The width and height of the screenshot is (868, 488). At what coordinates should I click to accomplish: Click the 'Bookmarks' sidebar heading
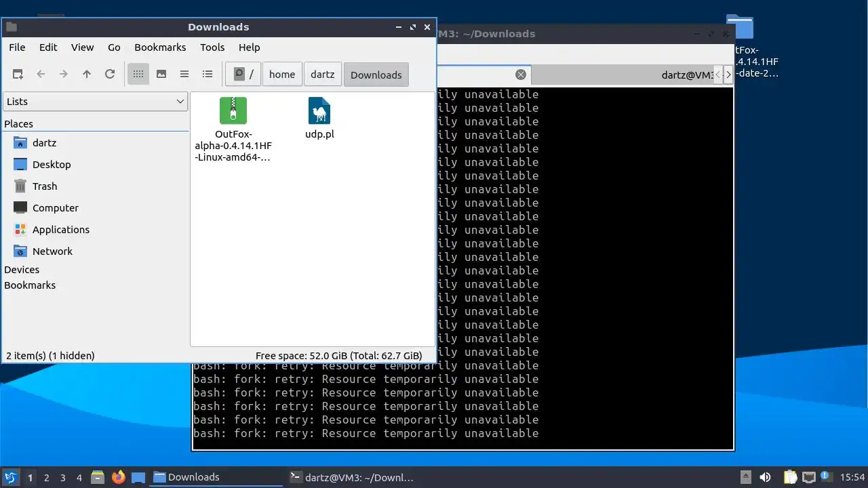30,285
